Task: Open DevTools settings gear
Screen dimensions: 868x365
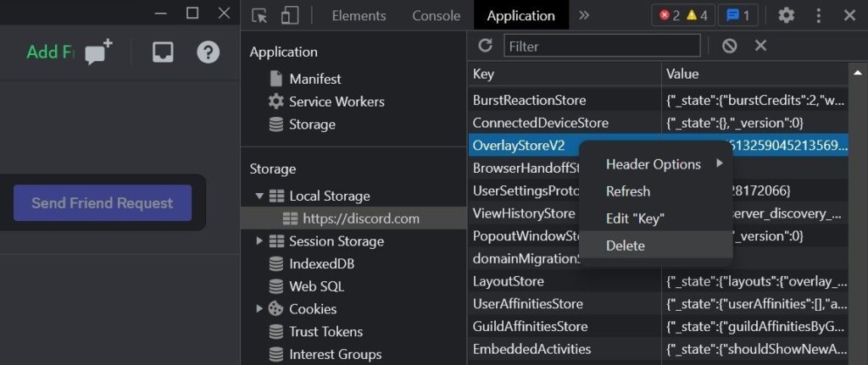Action: pos(787,15)
